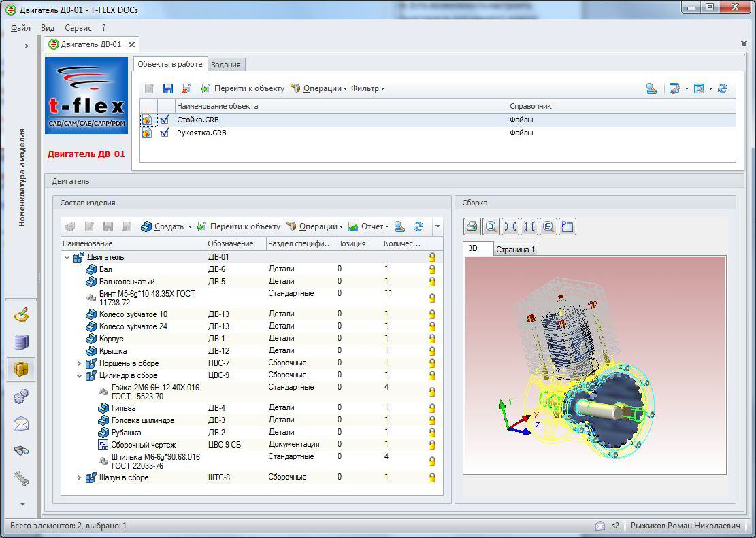The width and height of the screenshot is (756, 538).
Task: Switch to the Задания tab
Action: pyautogui.click(x=225, y=65)
